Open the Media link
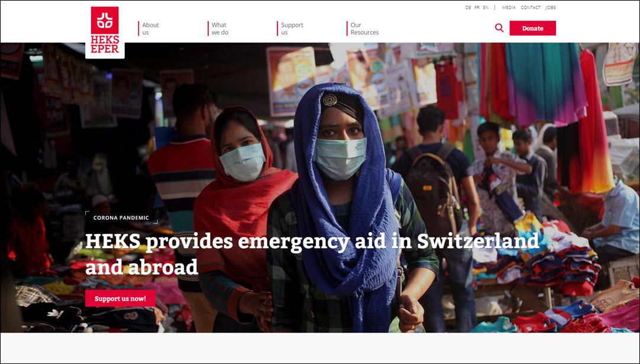Image resolution: width=640 pixels, height=364 pixels. [x=509, y=7]
